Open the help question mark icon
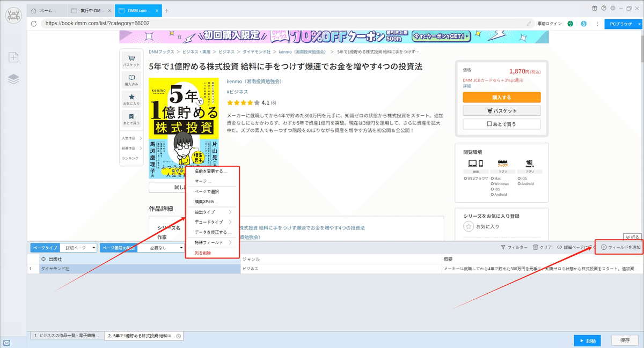 pos(604,8)
